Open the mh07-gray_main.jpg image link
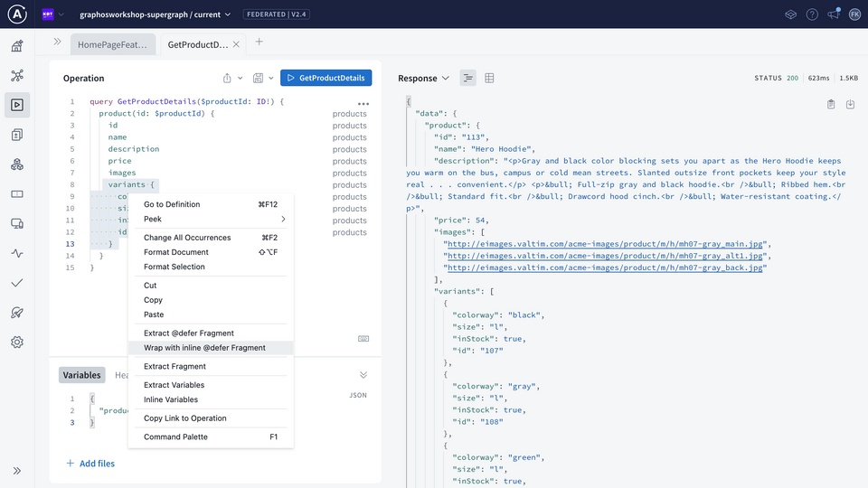The width and height of the screenshot is (868, 488). 605,244
